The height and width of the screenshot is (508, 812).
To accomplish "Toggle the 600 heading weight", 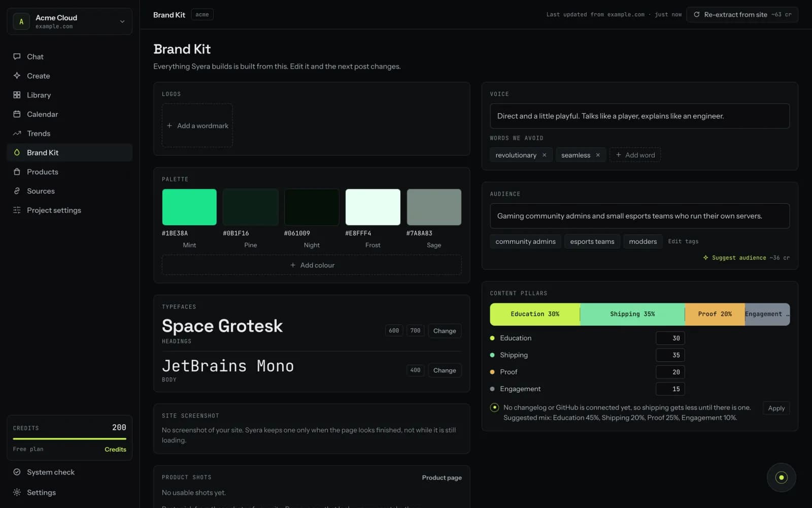I will pyautogui.click(x=394, y=331).
